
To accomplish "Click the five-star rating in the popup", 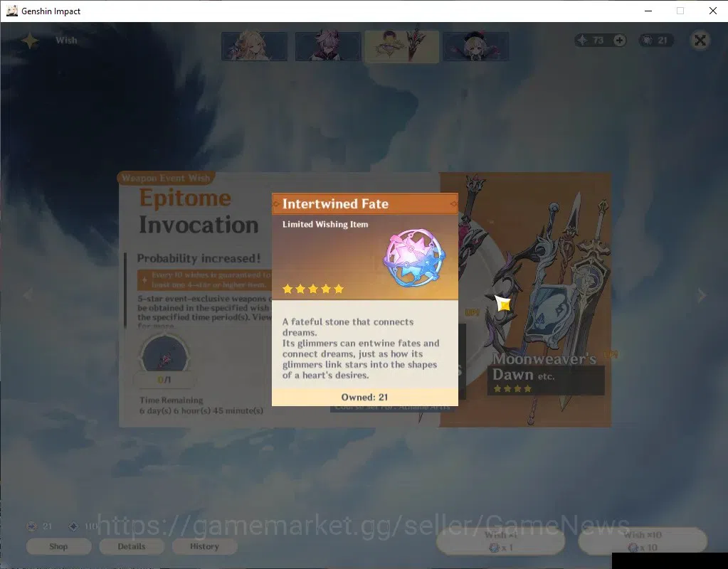I will coord(313,289).
